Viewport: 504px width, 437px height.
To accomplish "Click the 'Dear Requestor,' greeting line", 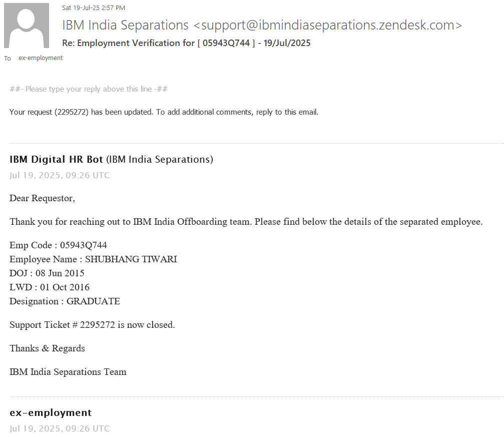I will click(x=42, y=198).
